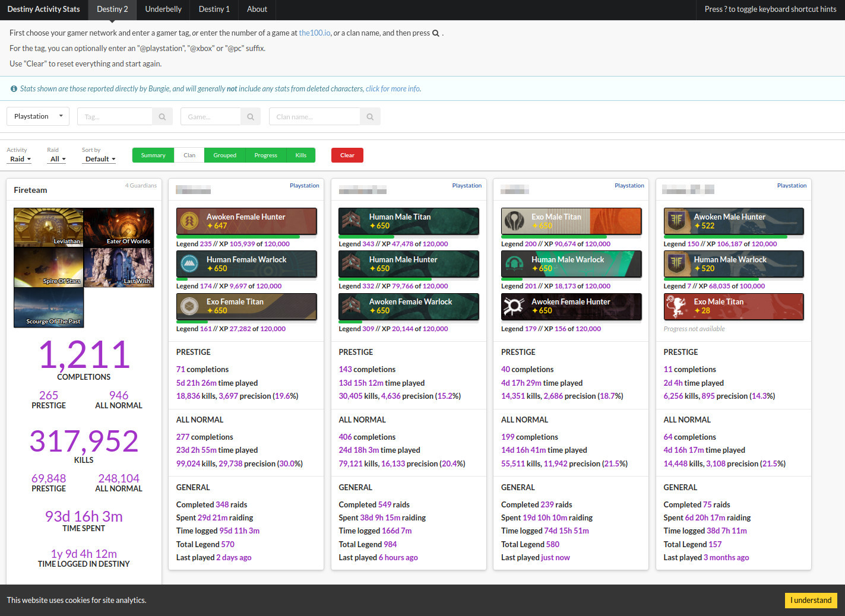Click into the Tag input field
845x616 pixels.
point(115,117)
